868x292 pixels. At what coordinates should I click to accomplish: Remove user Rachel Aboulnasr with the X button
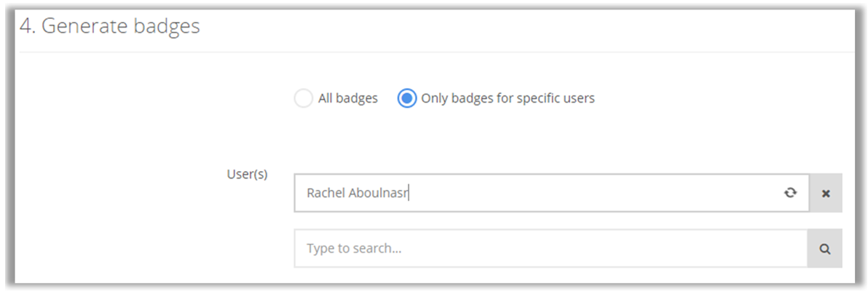coord(826,193)
